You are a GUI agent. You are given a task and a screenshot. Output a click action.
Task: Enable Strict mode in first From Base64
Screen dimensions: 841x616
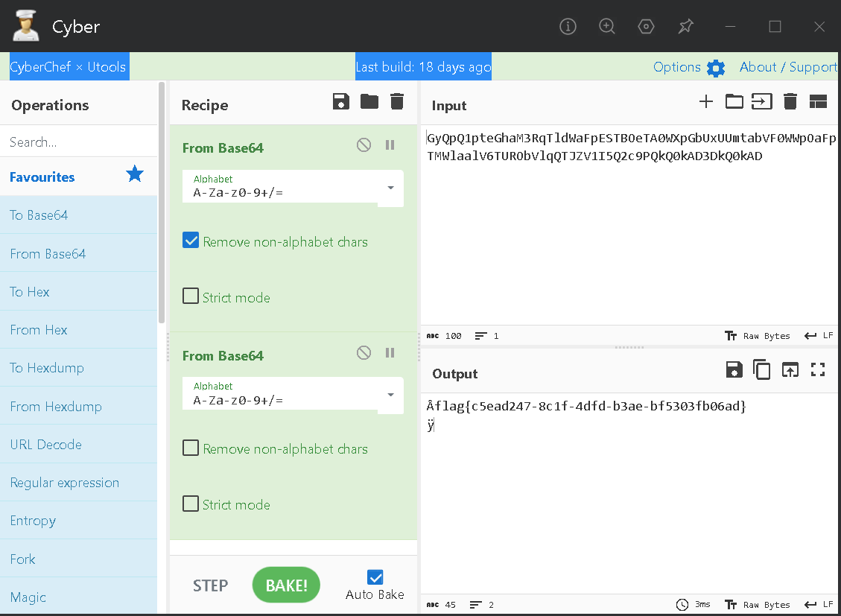click(x=191, y=296)
